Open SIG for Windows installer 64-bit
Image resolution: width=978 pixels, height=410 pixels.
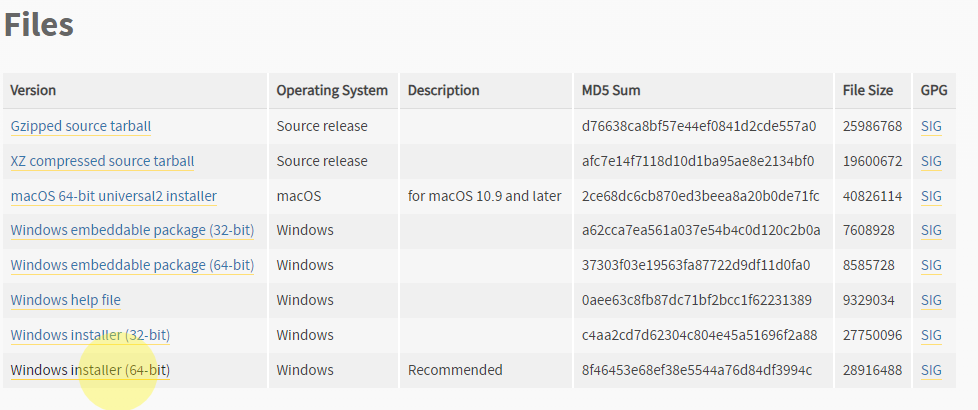pyautogui.click(x=931, y=371)
